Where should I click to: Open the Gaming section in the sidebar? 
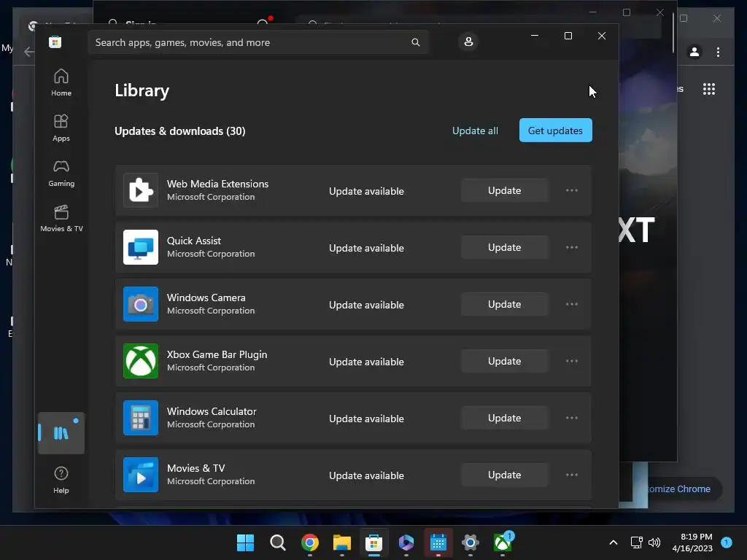pos(61,173)
